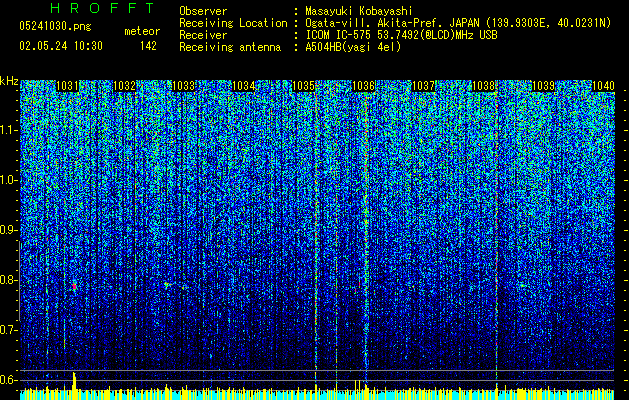Click the 0.8 kHz axis label
Image resolution: width=629 pixels, height=400 pixels.
pos(9,280)
